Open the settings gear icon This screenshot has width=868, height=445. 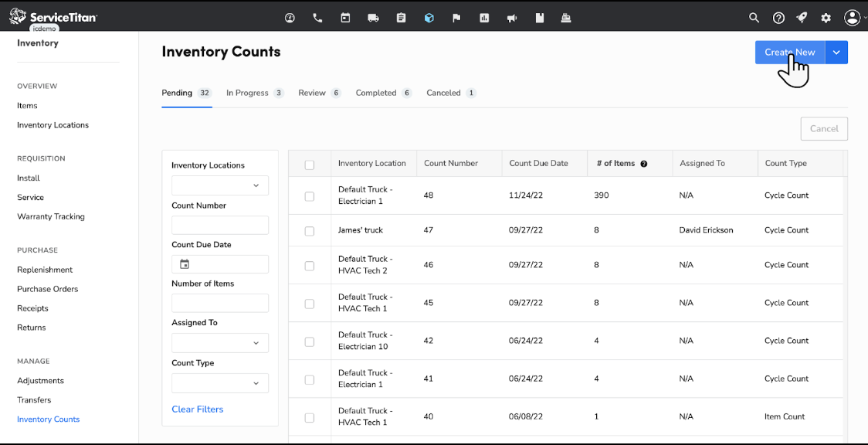click(826, 18)
